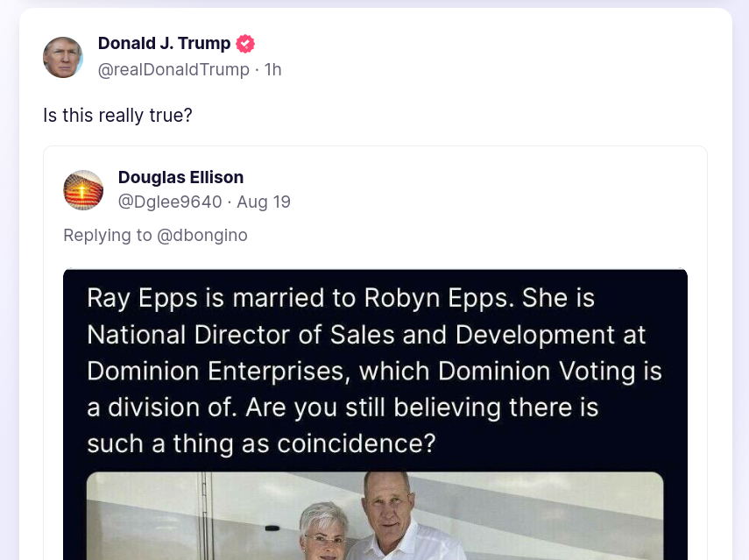Open the @Dglee9640 handle link
The width and height of the screenshot is (749, 560).
pos(170,202)
